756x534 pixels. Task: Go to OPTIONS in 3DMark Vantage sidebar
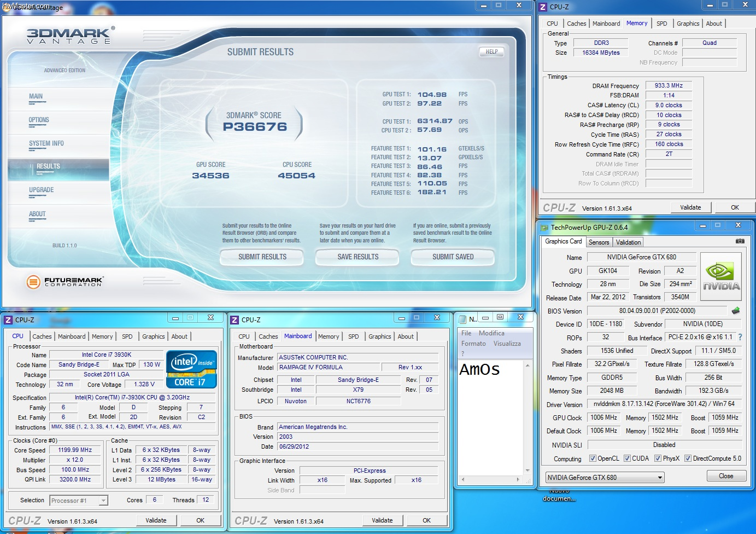[x=39, y=120]
